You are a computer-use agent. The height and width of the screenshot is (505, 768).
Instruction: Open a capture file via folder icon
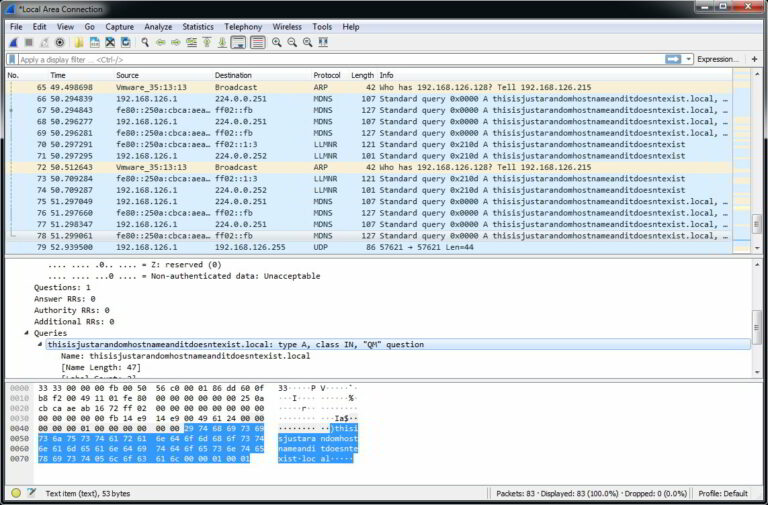(79, 43)
